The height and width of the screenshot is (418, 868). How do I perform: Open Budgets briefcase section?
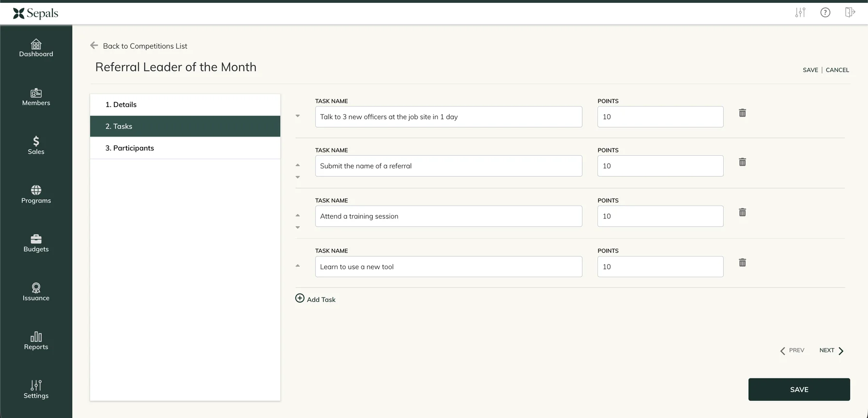tap(36, 243)
